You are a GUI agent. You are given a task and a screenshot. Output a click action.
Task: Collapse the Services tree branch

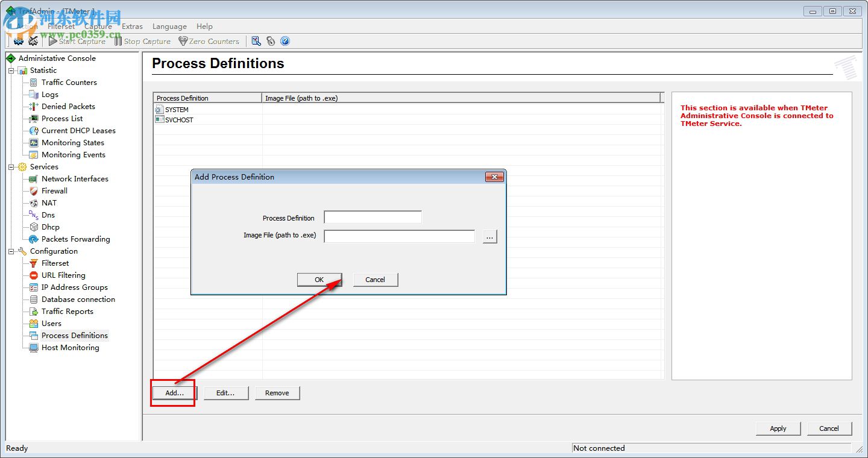coord(11,167)
